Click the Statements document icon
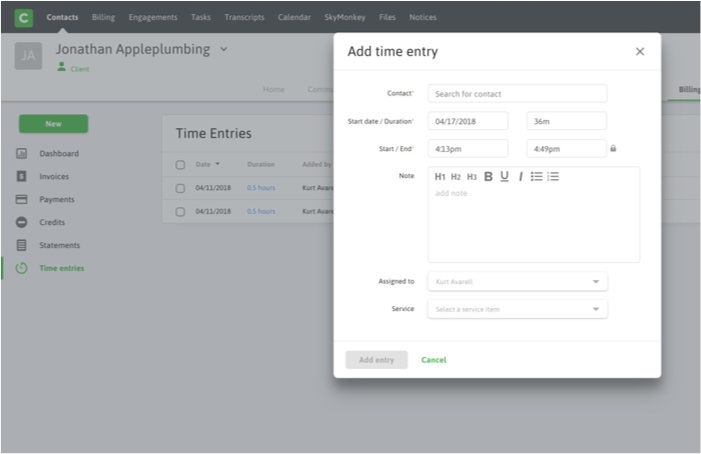Screen dimensions: 701x454 click(x=21, y=245)
